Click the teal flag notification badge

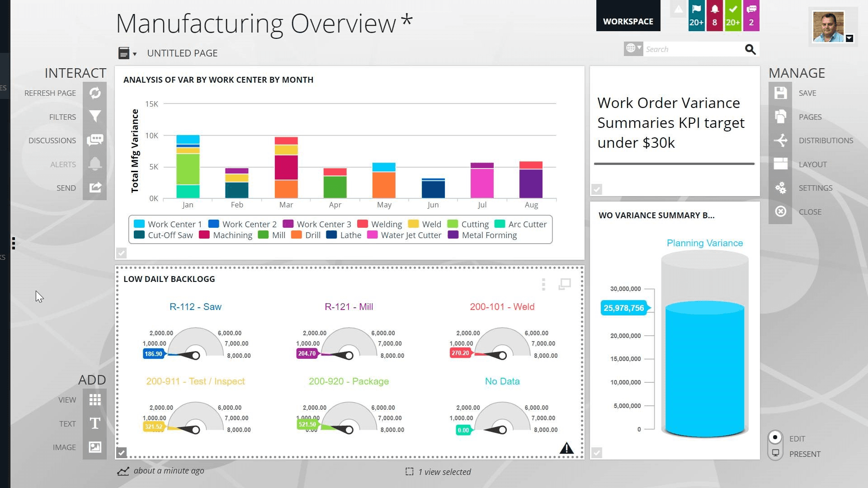(x=696, y=15)
